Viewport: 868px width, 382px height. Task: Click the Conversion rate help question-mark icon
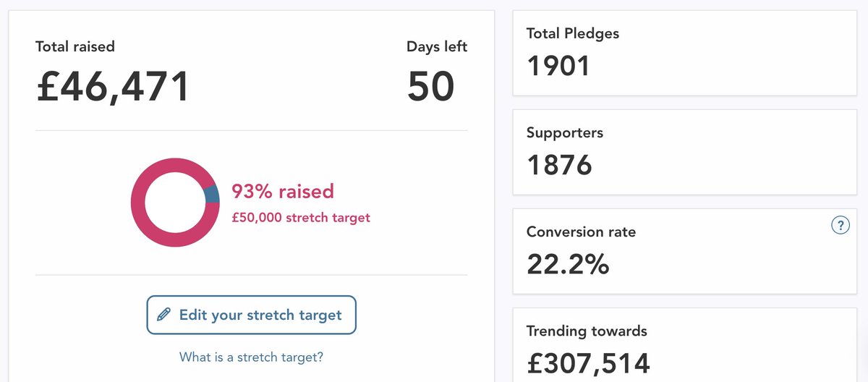[839, 226]
